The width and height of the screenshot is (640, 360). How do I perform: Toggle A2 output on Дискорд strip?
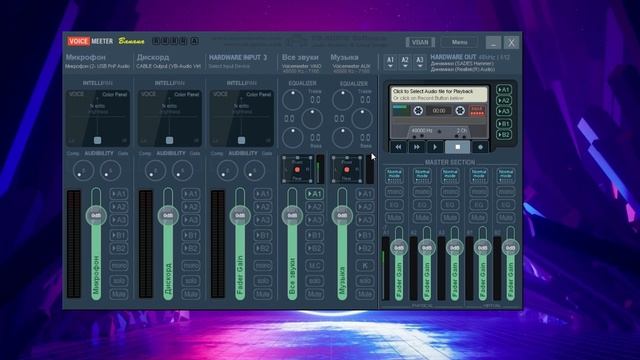pos(191,207)
